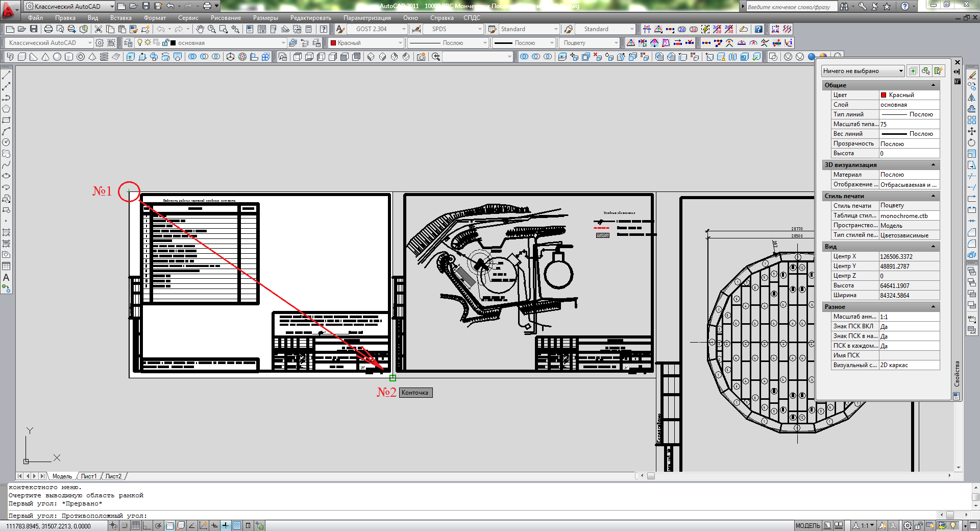The image size is (980, 531).
Task: Click the 1:1 annotation scale button
Action: point(865,525)
